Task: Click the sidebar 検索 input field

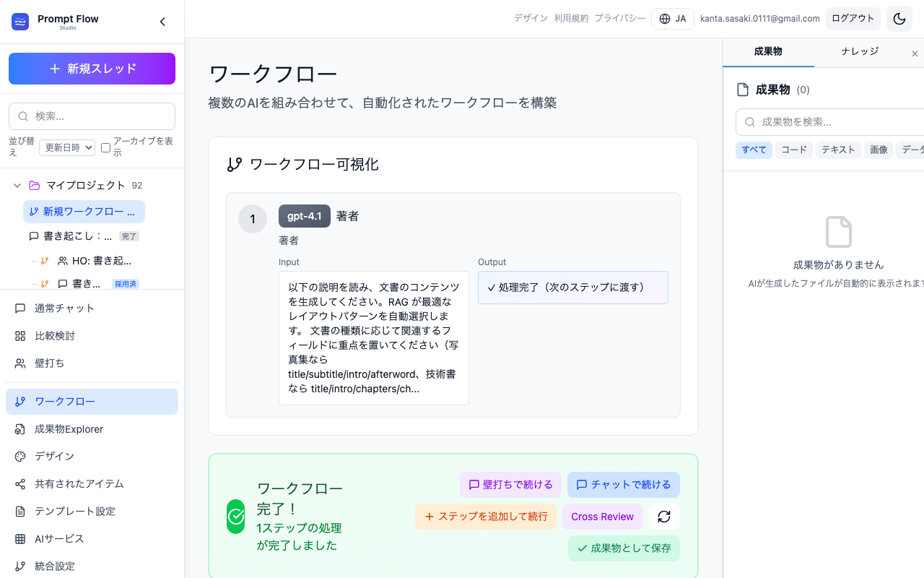Action: 92,116
